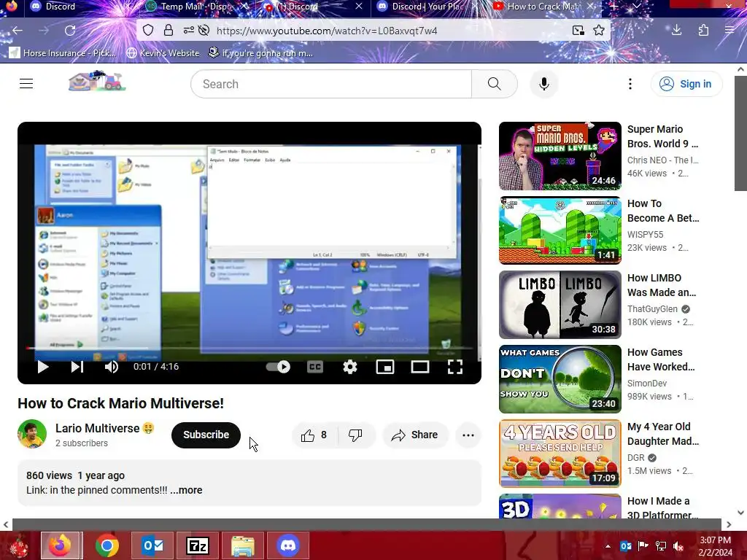Enter full screen mode

click(x=455, y=367)
